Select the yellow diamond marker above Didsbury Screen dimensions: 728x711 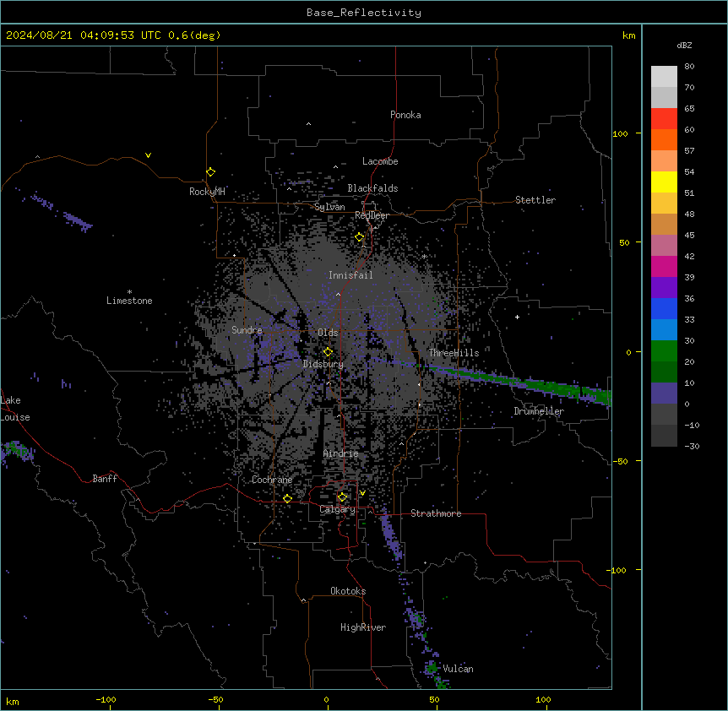pyautogui.click(x=328, y=352)
